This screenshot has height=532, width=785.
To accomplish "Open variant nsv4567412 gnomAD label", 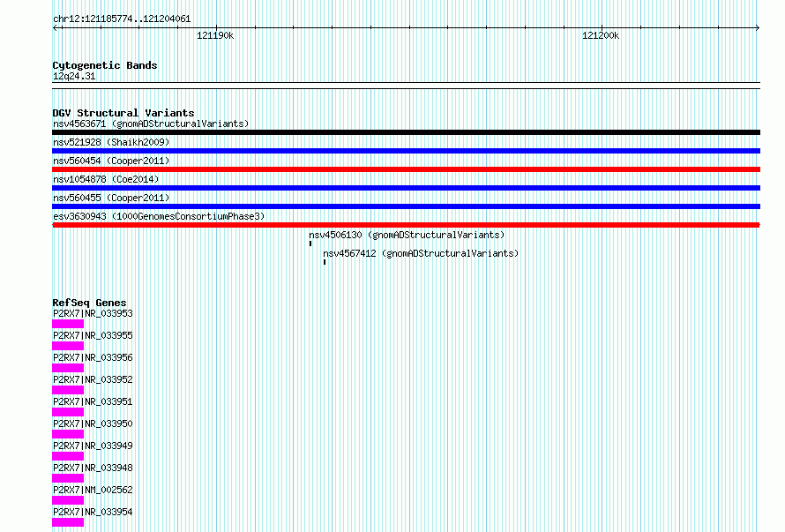I will click(421, 253).
